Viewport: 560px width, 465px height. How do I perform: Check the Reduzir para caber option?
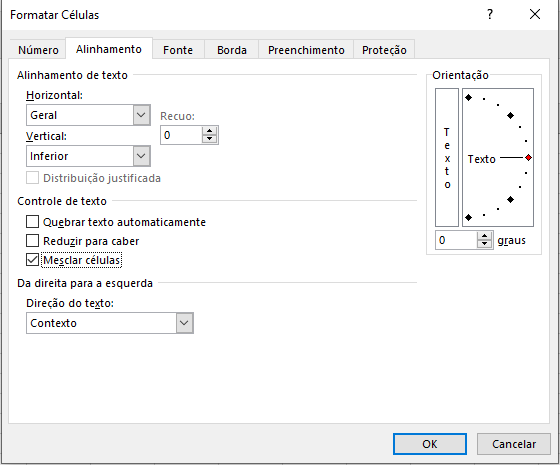32,241
